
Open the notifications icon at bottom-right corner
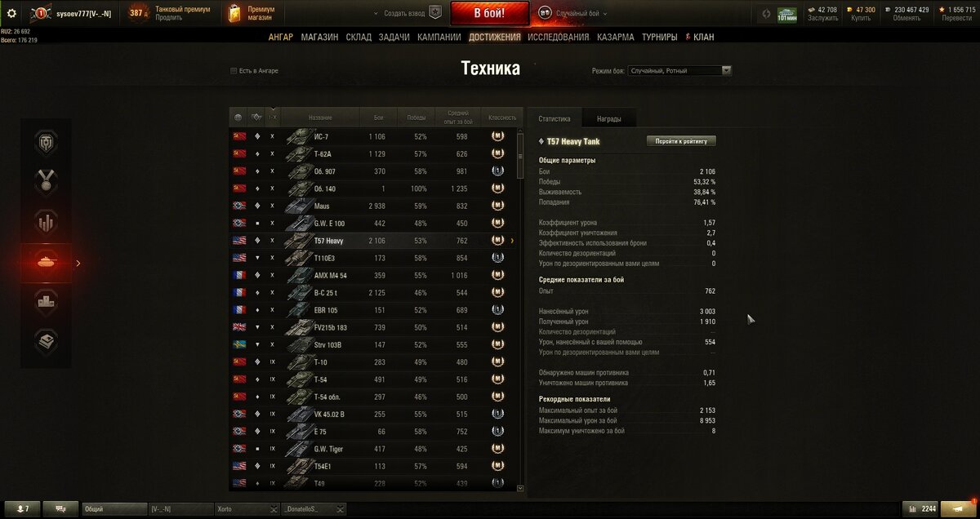(959, 508)
